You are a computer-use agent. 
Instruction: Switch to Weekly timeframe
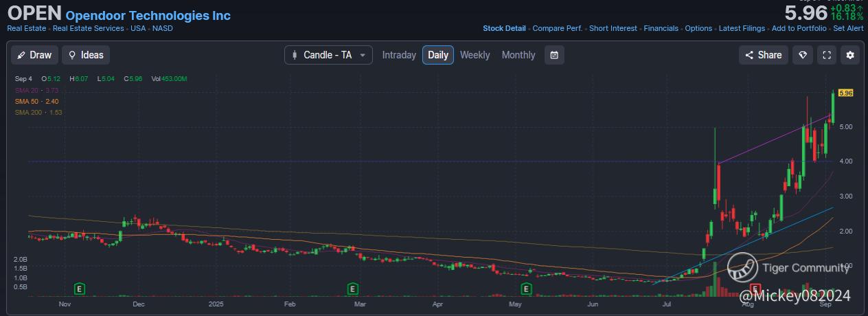pos(475,55)
